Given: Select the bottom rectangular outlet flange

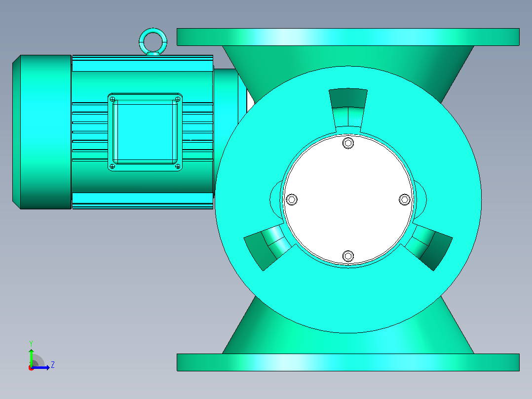Looking at the screenshot, I should pyautogui.click(x=348, y=362).
